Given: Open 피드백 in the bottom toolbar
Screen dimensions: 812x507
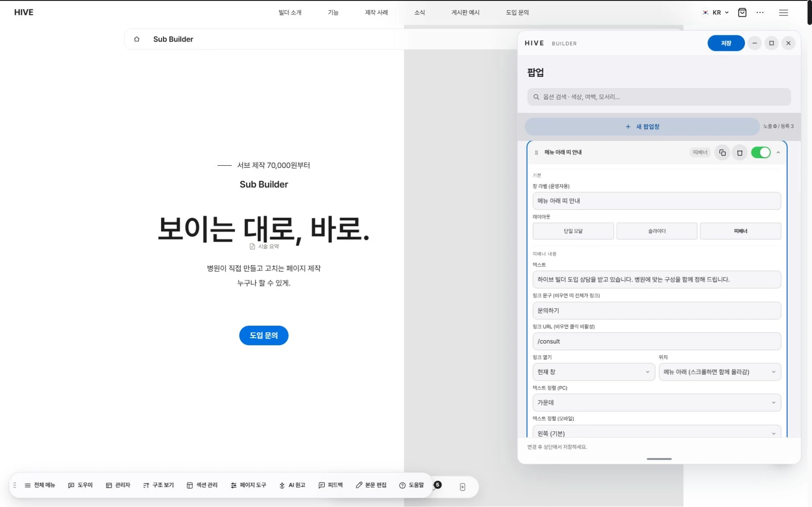Looking at the screenshot, I should tap(331, 485).
